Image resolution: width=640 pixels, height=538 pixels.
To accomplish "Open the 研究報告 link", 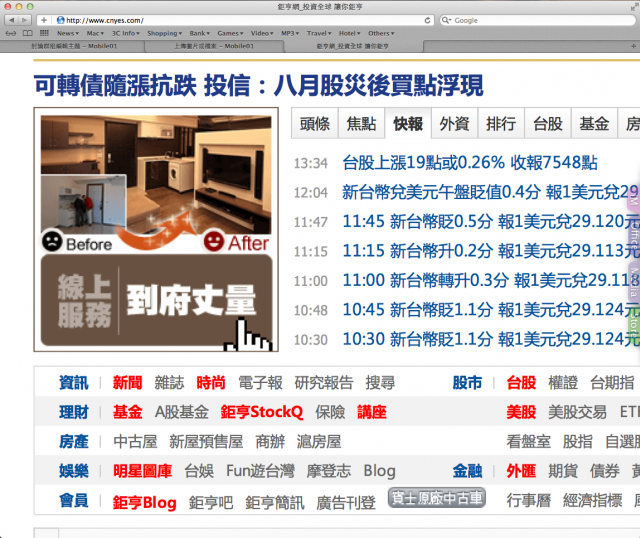I will [324, 383].
